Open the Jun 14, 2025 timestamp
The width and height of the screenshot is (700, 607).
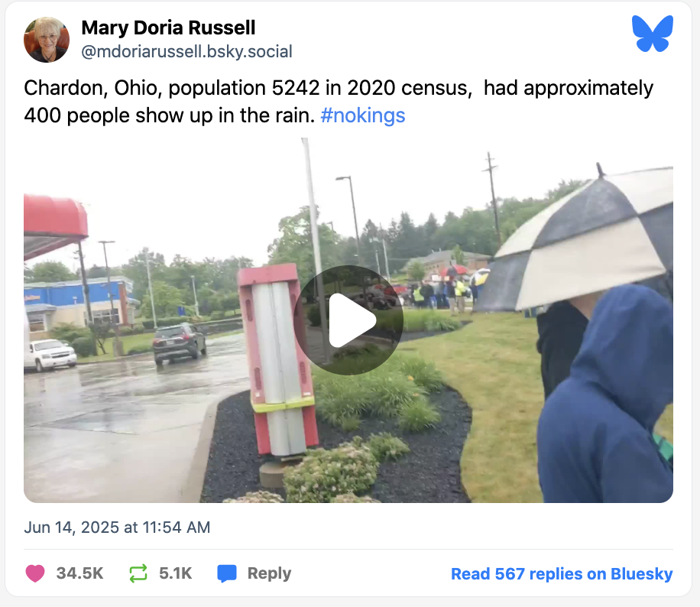(117, 527)
